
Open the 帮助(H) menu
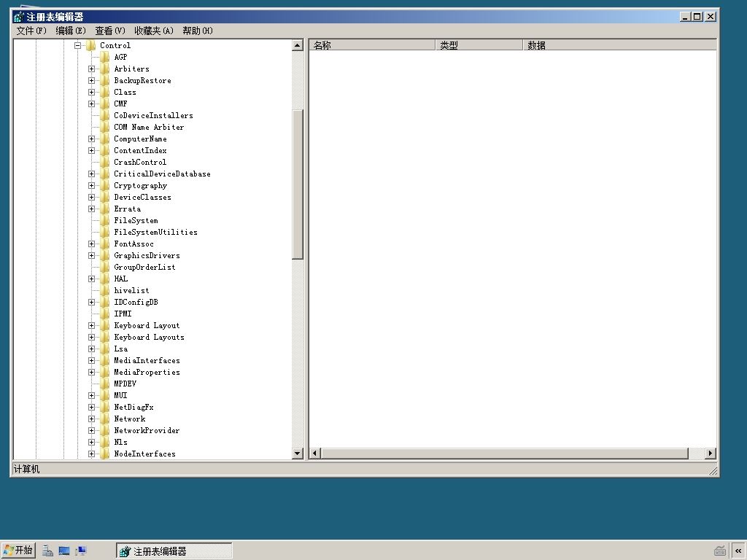198,31
